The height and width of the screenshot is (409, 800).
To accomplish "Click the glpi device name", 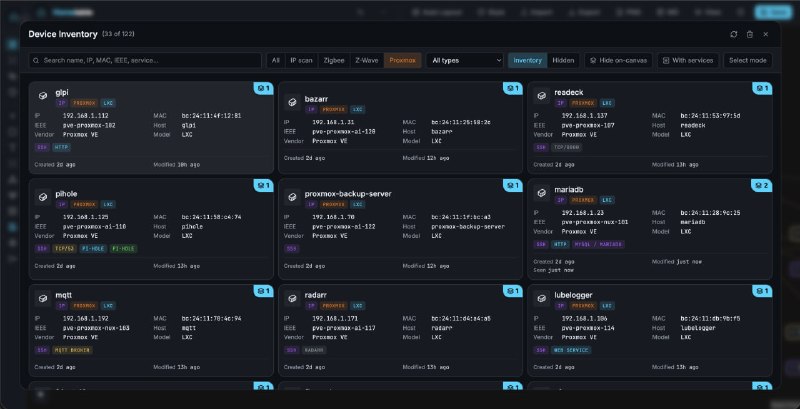I will (62, 92).
